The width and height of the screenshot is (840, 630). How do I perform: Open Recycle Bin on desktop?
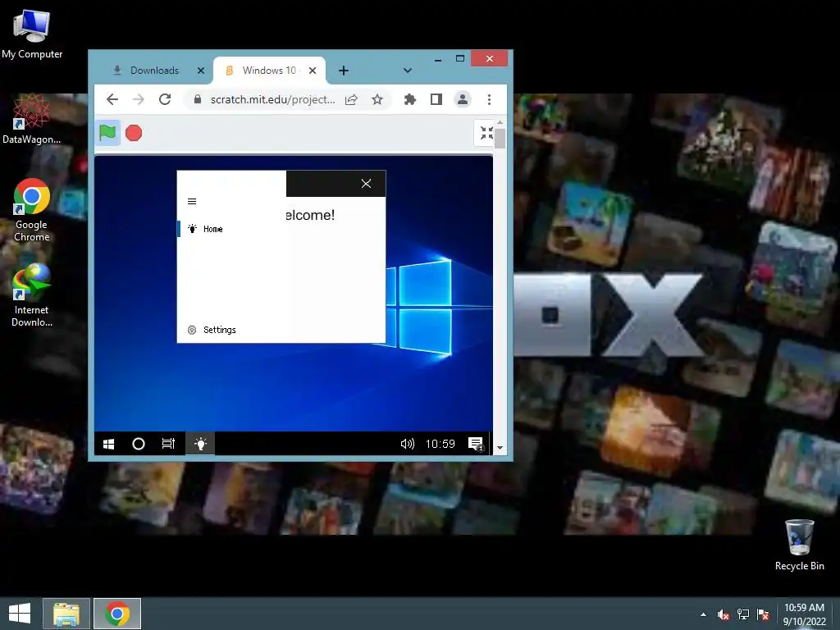tap(799, 546)
